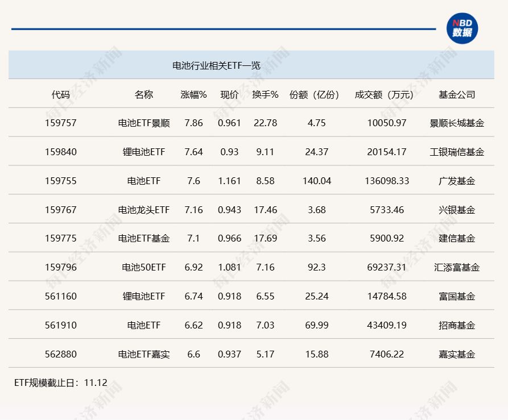Select the 电池50ETF row name

(144, 267)
